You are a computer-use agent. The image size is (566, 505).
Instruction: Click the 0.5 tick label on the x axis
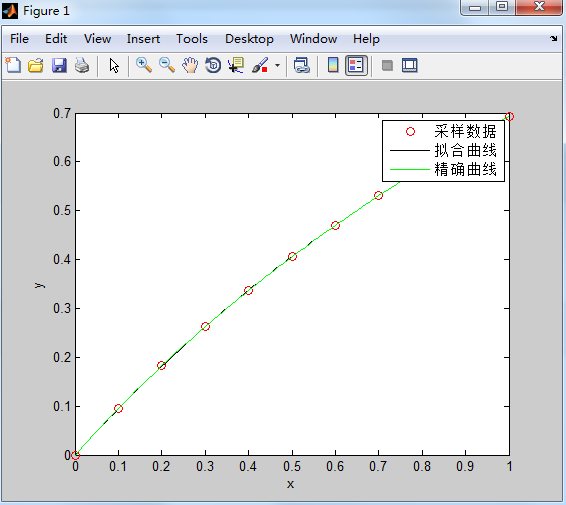tap(292, 466)
